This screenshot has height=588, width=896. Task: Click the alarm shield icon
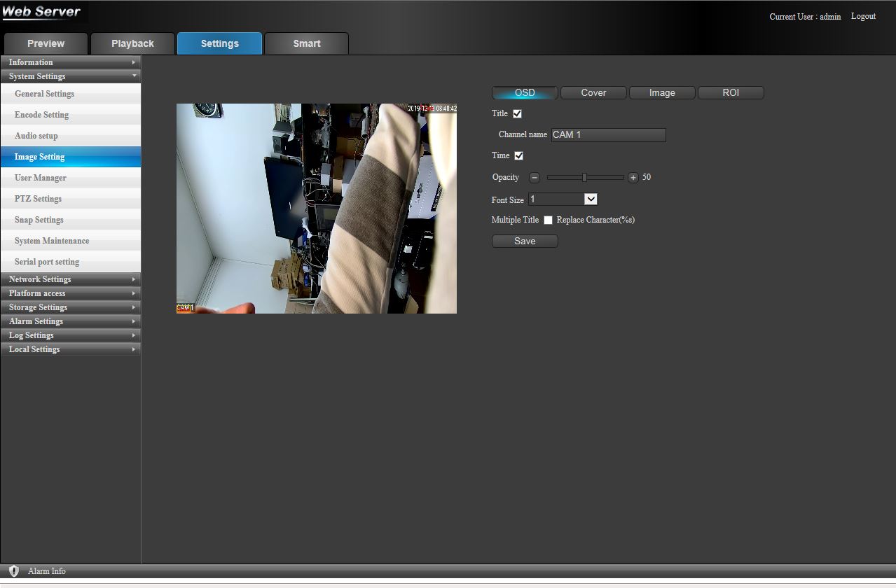[14, 571]
